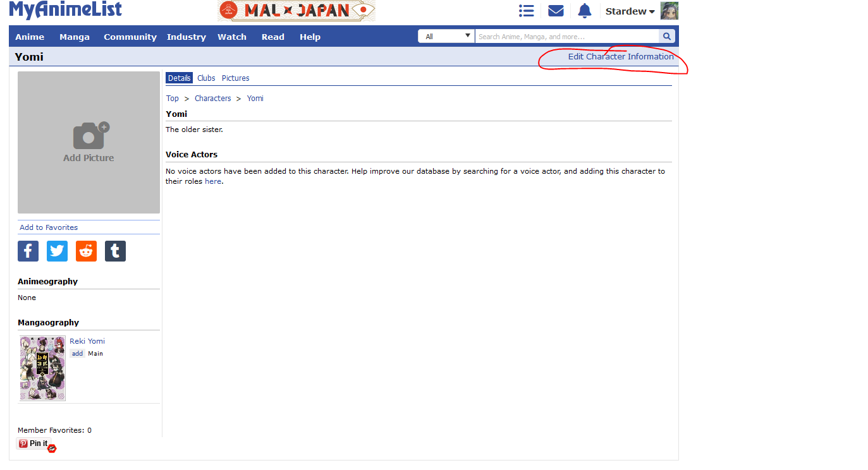Click the search magnifier button
This screenshot has width=868, height=470.
click(x=667, y=37)
